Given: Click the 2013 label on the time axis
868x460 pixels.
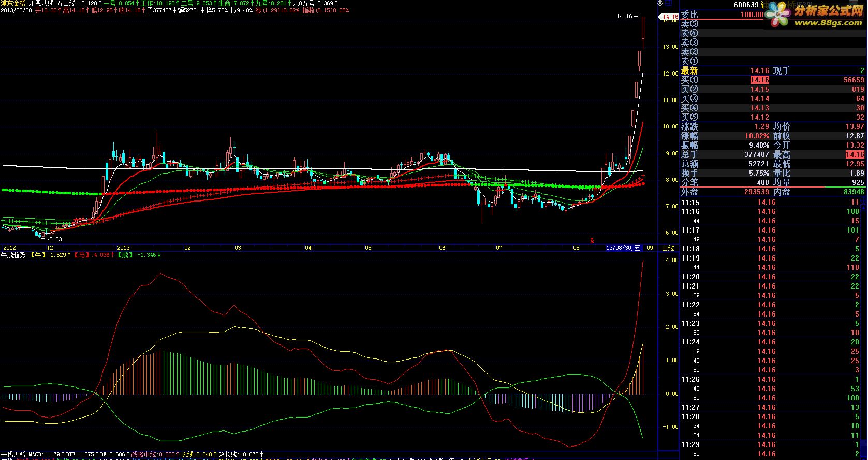Looking at the screenshot, I should click(123, 248).
